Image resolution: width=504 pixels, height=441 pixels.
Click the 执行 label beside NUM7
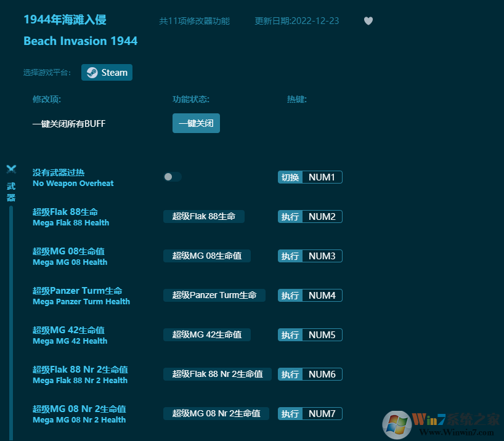coord(290,414)
